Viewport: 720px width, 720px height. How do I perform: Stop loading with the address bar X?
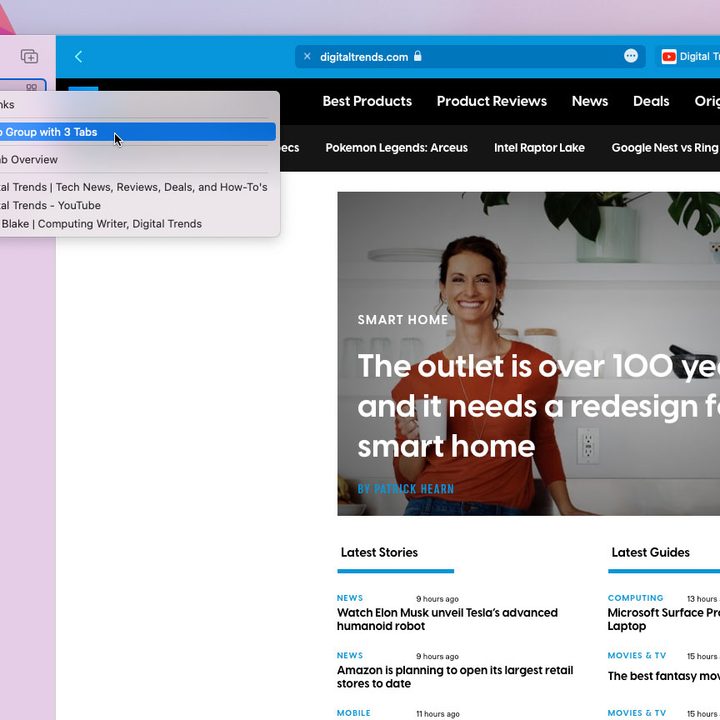coord(307,56)
